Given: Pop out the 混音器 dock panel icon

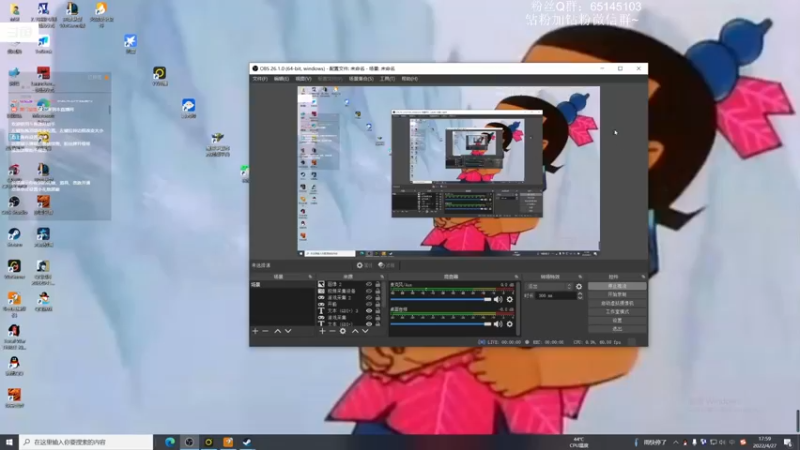Looking at the screenshot, I should pos(516,277).
